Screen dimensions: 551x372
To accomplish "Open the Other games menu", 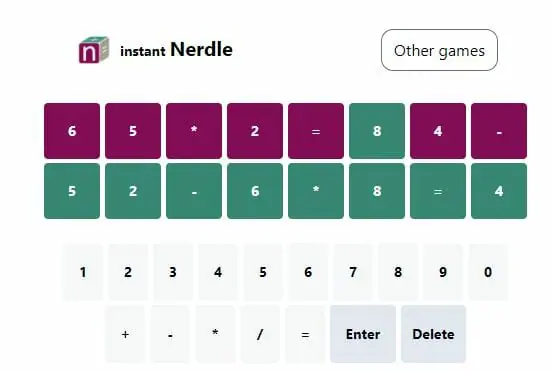I will [x=439, y=50].
